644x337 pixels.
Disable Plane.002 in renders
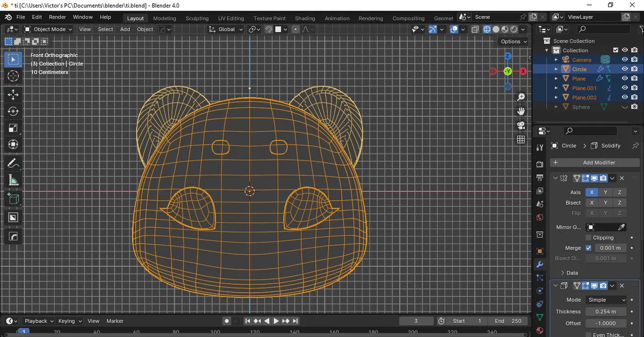pos(634,98)
